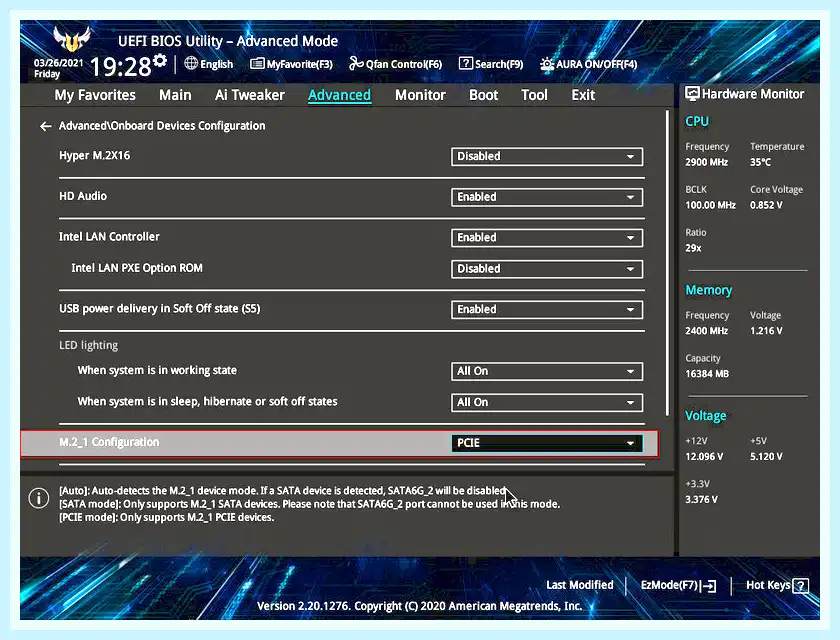Click the back arrow beside Onboard Devices Configuration
The height and width of the screenshot is (640, 840).
[46, 126]
